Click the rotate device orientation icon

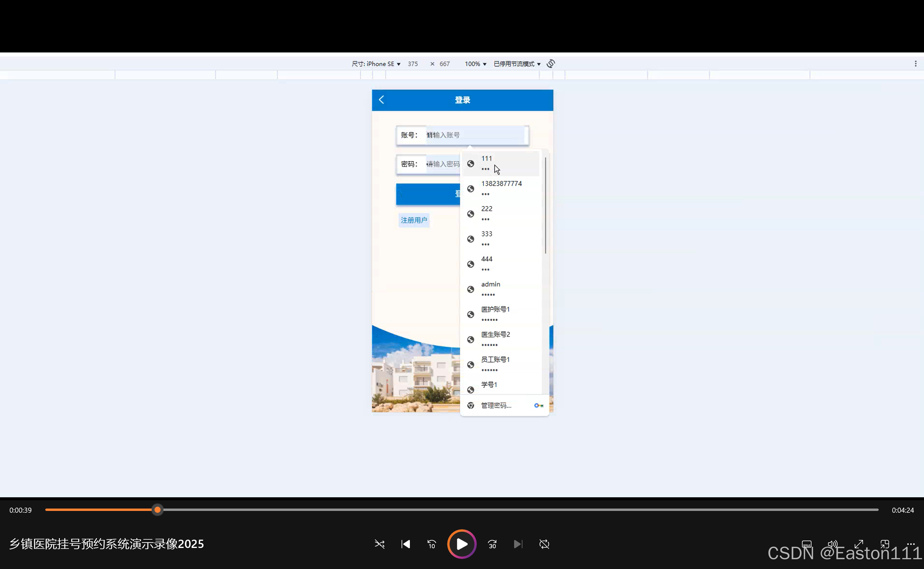[551, 64]
